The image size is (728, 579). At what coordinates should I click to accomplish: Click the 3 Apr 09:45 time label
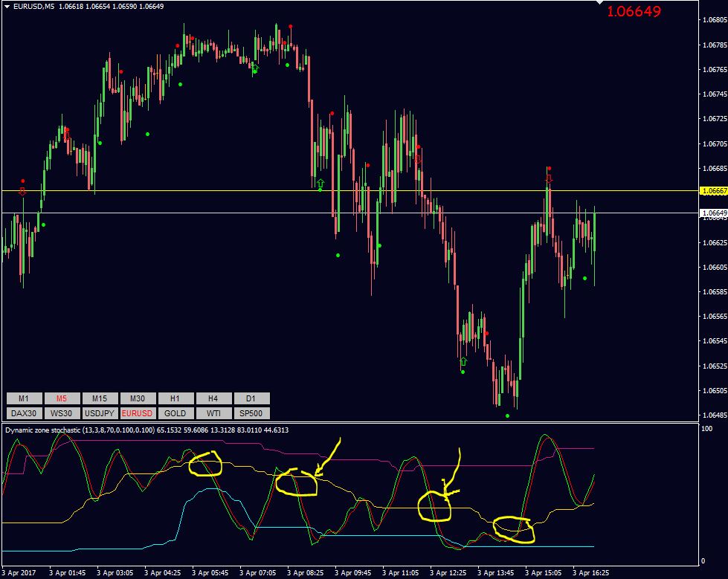353,573
